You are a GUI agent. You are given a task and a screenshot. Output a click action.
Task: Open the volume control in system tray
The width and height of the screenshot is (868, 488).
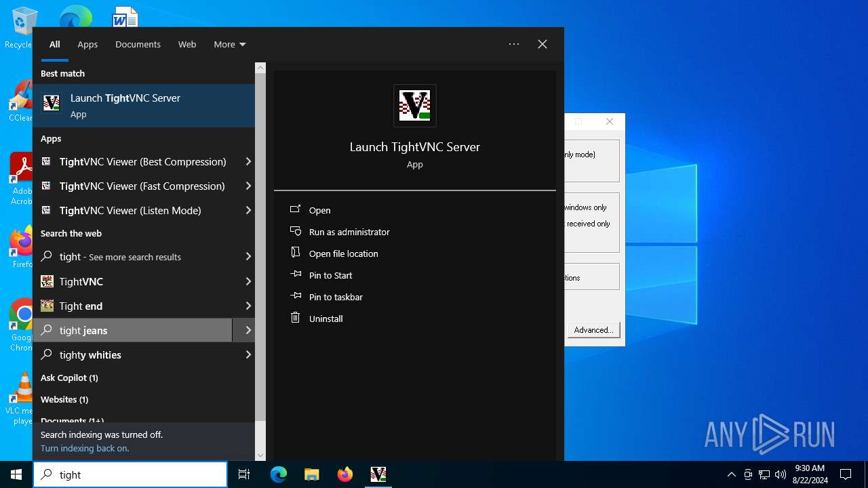[781, 474]
